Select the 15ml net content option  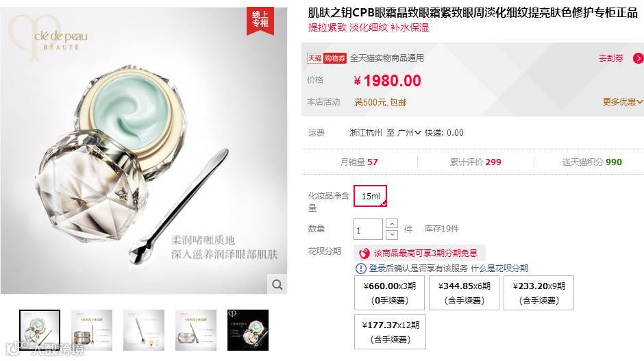(370, 197)
